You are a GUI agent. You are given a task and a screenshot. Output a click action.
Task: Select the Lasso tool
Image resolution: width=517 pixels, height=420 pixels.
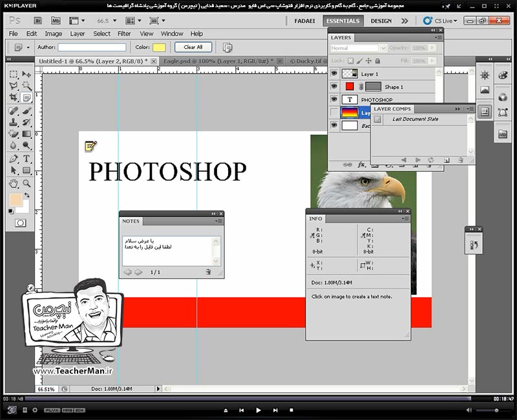pos(14,86)
